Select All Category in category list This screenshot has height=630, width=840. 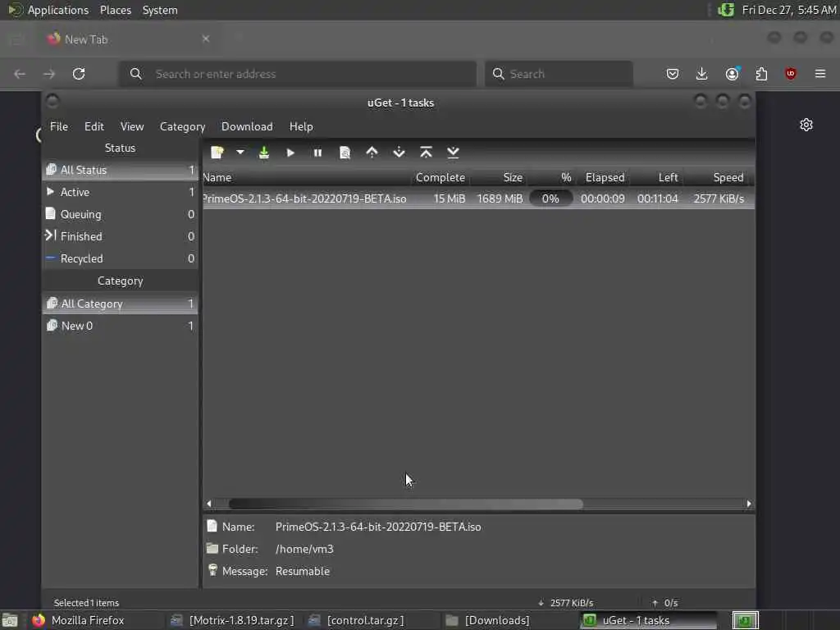click(x=120, y=304)
